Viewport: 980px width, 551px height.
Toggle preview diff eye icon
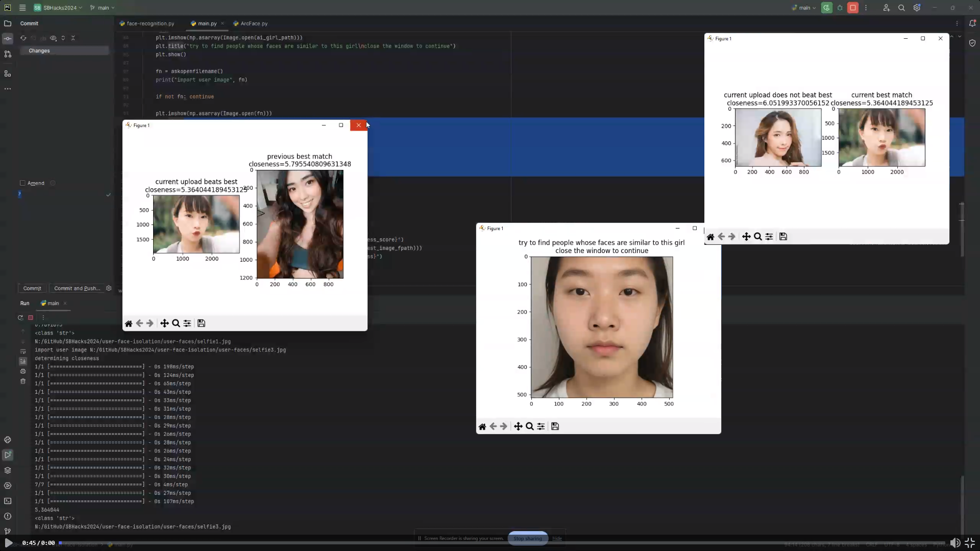coord(53,38)
